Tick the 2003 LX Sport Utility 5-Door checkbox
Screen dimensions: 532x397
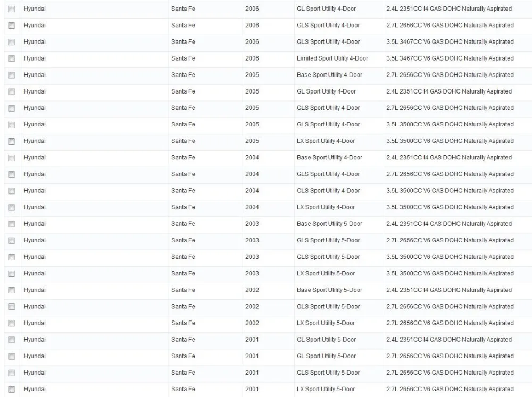(12, 274)
